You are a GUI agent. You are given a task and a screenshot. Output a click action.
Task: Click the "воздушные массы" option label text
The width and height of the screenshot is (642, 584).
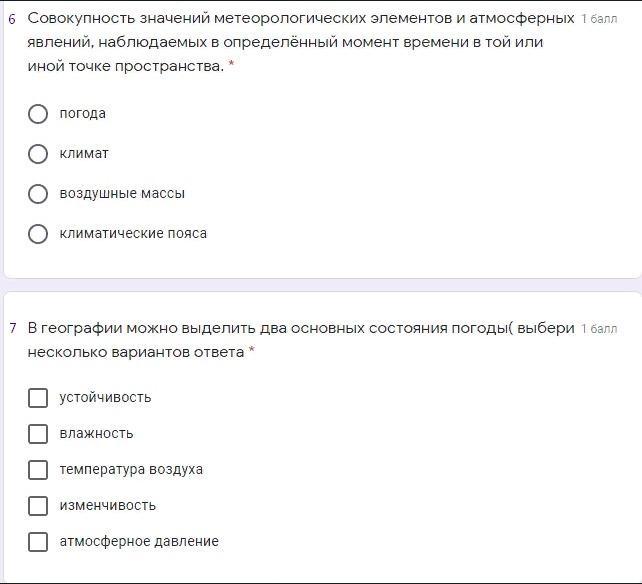click(122, 194)
